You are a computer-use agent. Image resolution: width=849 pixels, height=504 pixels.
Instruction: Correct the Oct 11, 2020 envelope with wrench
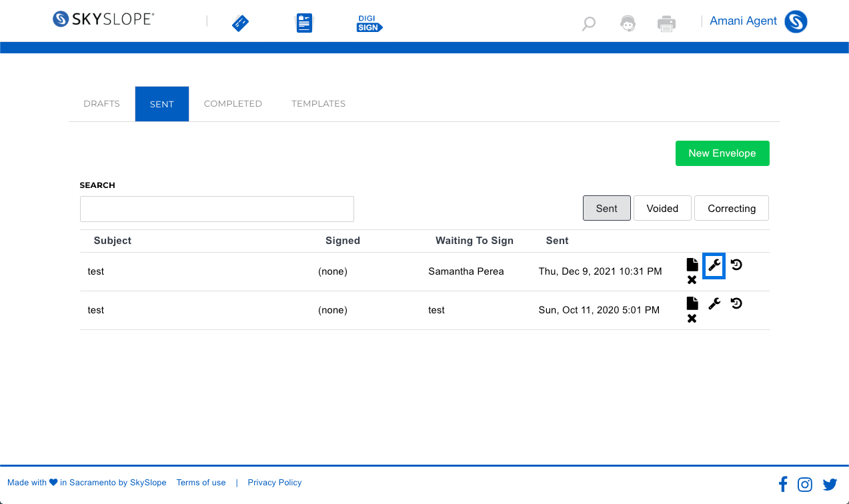(x=714, y=303)
